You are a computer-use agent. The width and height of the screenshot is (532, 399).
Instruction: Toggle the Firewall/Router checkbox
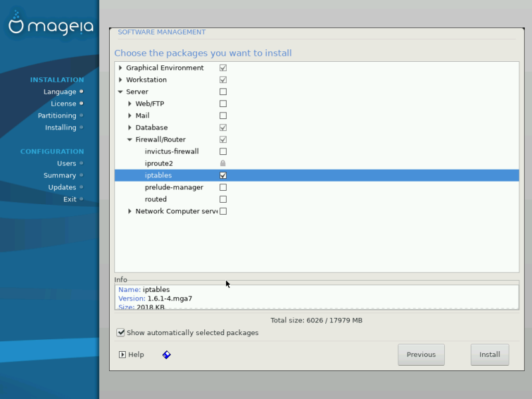(223, 140)
